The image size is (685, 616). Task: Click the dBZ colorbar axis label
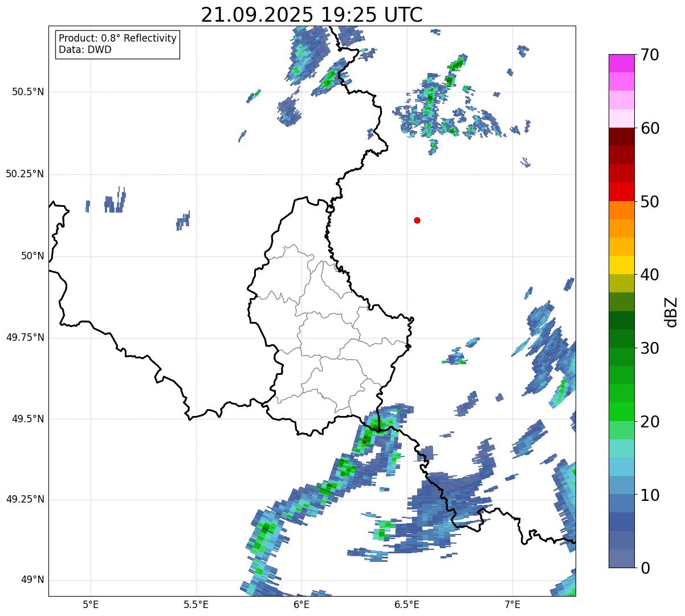[671, 311]
